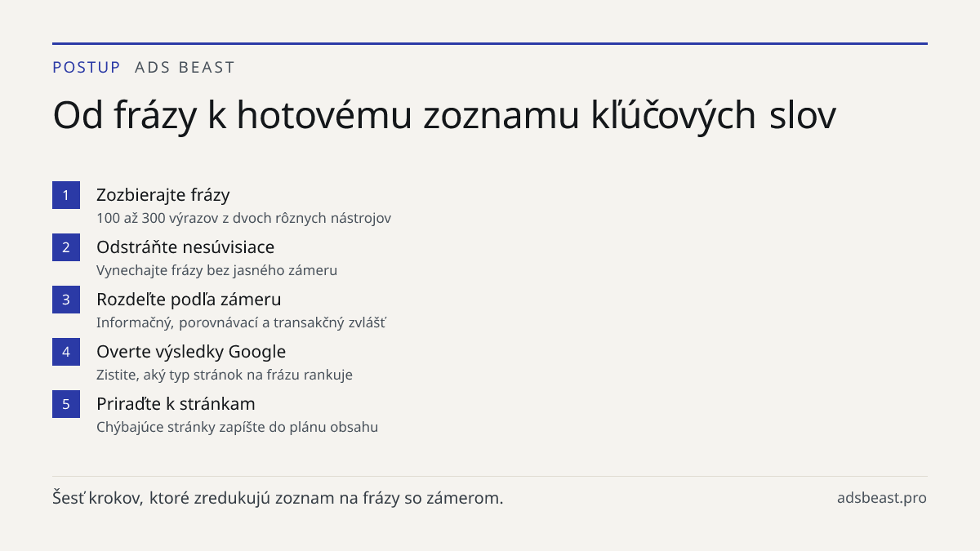Click the 'ADS BEAST' label

pos(185,68)
